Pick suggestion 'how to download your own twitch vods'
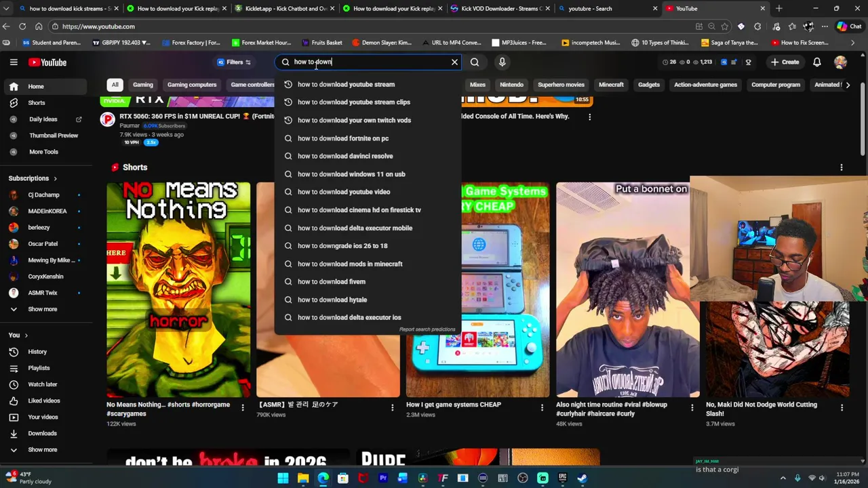The width and height of the screenshot is (868, 488). [368, 120]
